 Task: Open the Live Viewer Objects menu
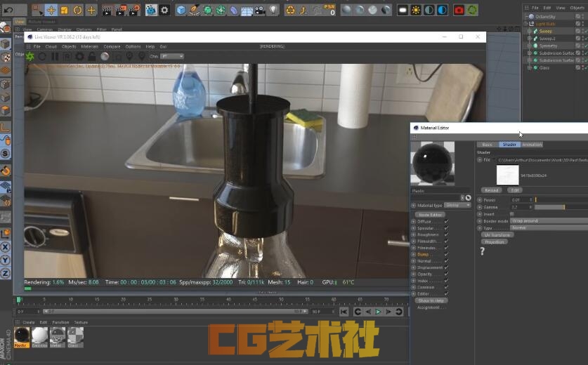click(x=69, y=46)
